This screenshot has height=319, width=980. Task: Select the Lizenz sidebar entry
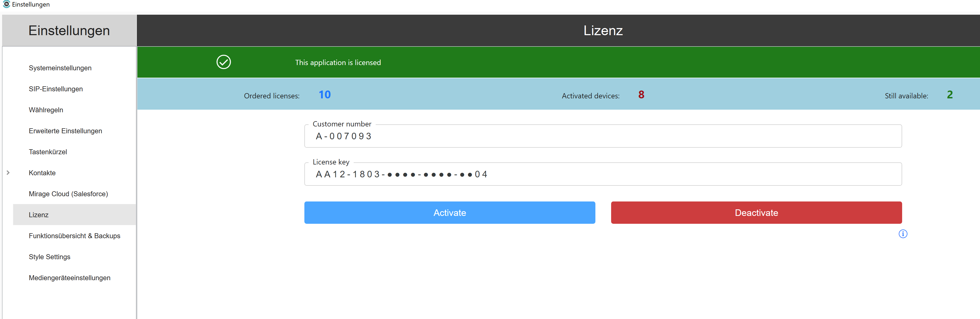coord(74,215)
